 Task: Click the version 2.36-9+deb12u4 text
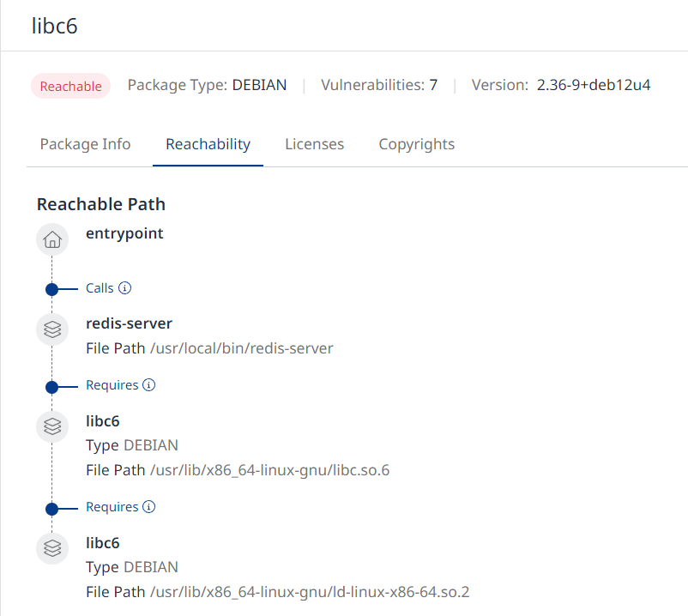tap(594, 85)
